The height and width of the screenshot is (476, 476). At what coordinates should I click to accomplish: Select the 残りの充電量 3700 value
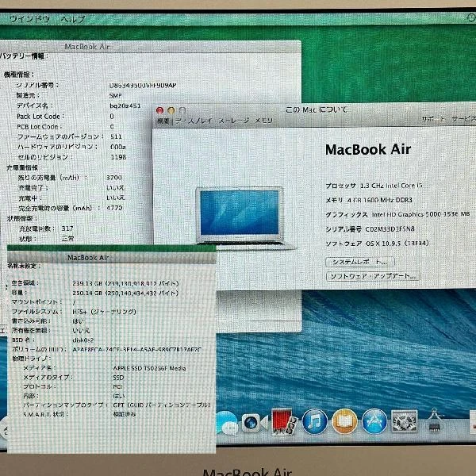click(114, 178)
